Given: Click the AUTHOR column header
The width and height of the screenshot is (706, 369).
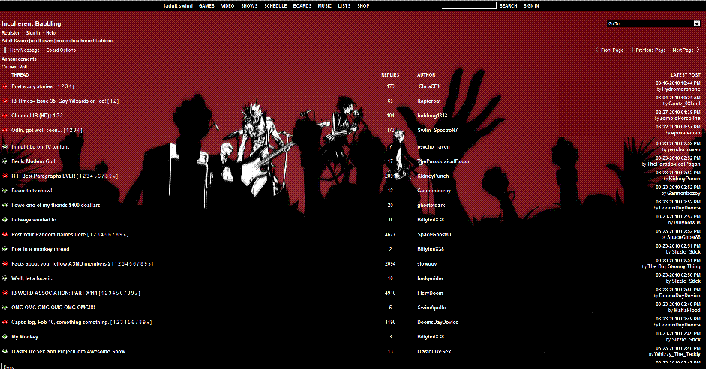Looking at the screenshot, I should [x=426, y=75].
